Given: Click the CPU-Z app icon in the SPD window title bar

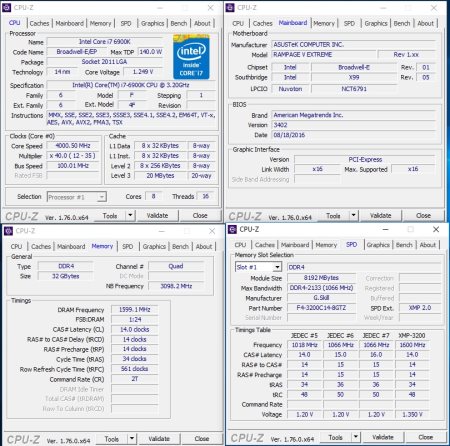Looking at the screenshot, I should (x=232, y=229).
